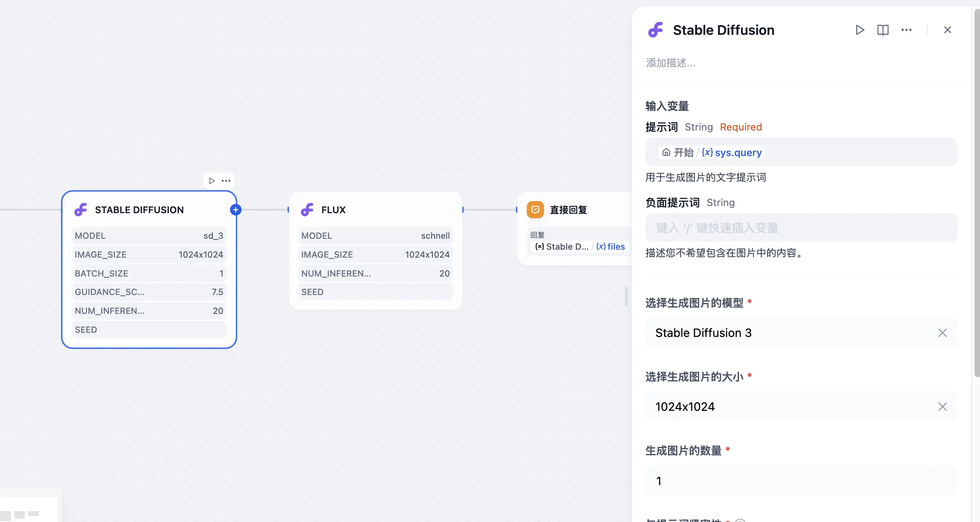
Task: Run the Stable Diffusion step from panel header
Action: coord(859,30)
